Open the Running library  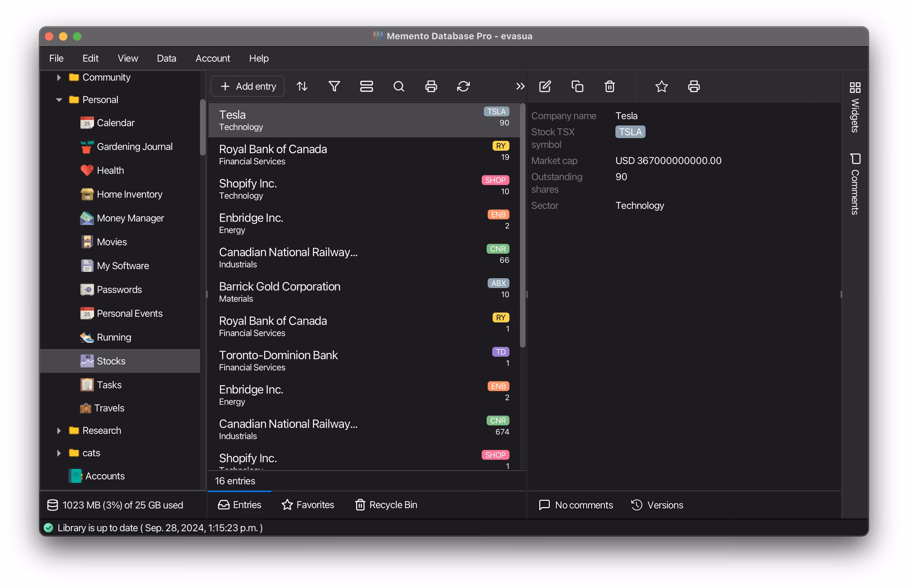tap(105, 337)
